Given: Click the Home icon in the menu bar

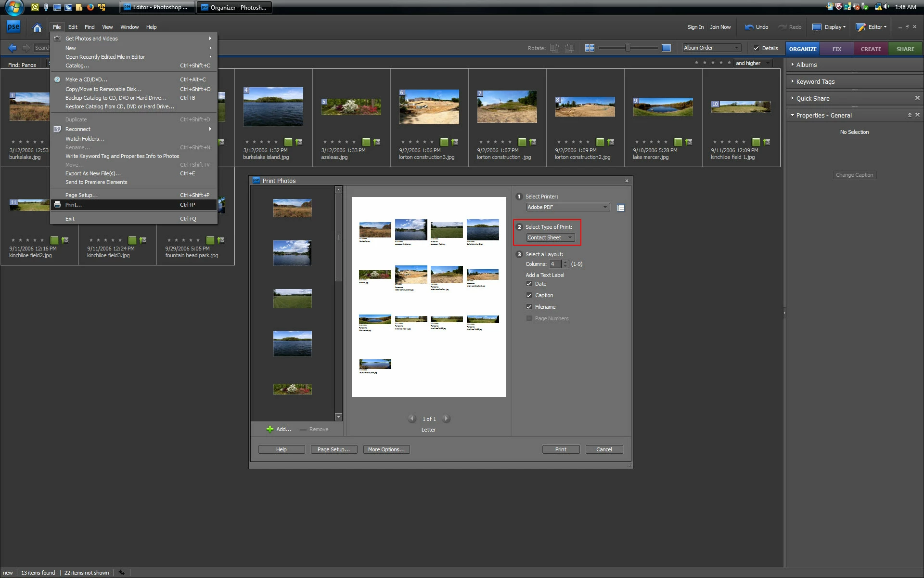Looking at the screenshot, I should (37, 27).
